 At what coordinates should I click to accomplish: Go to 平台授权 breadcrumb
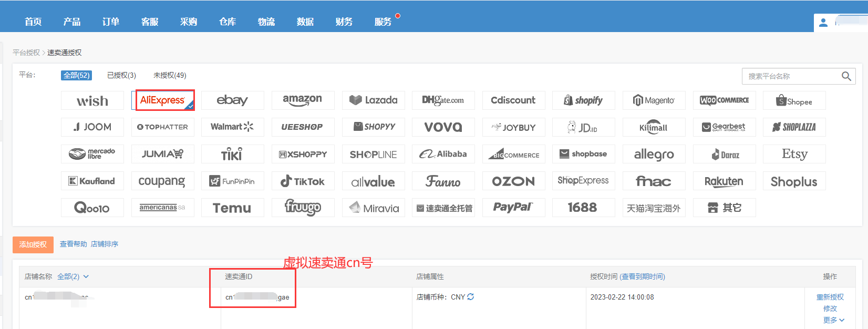point(26,53)
